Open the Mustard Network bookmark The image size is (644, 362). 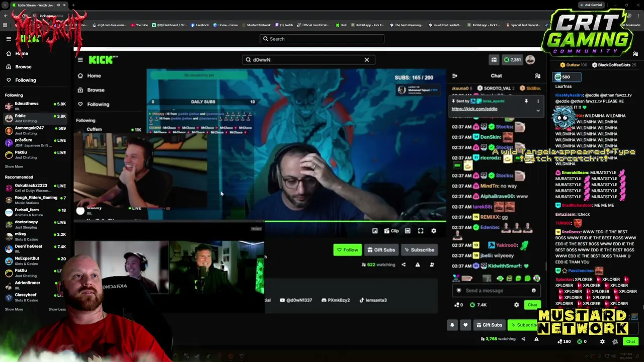pos(257,25)
